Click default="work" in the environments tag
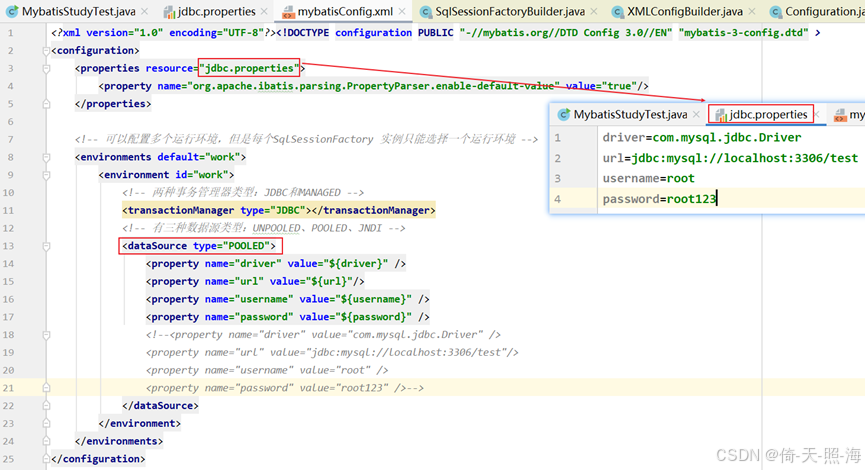 (199, 157)
